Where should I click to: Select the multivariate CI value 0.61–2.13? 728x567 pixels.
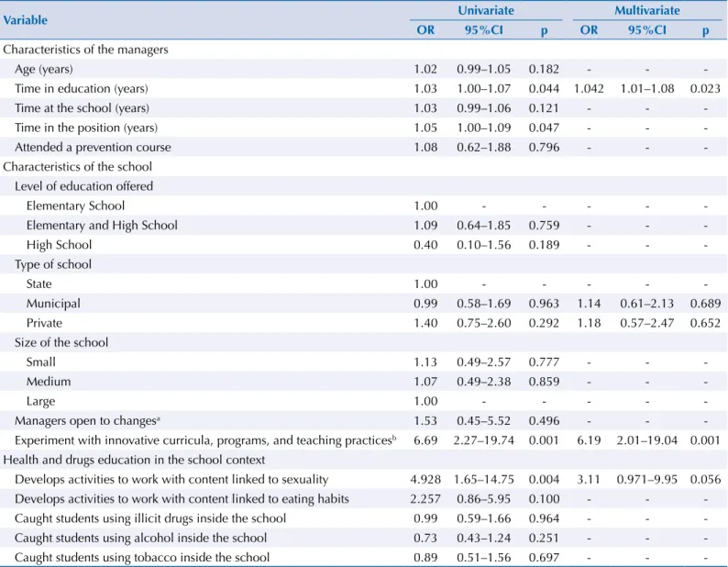pyautogui.click(x=647, y=304)
